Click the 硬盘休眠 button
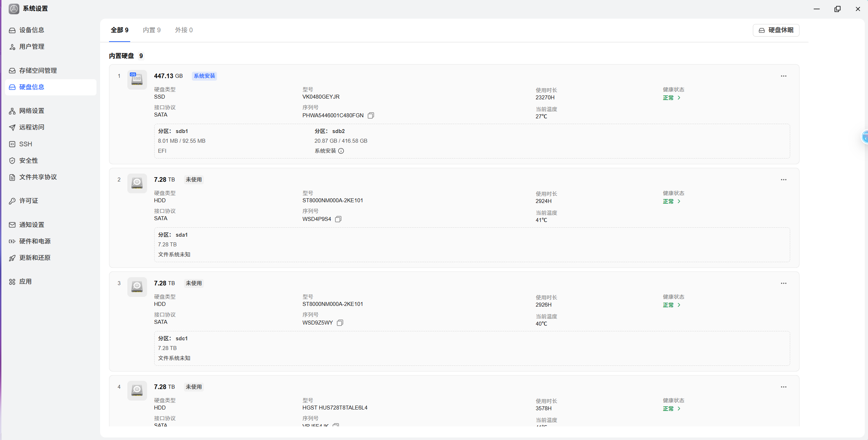Viewport: 868px width, 440px height. (776, 30)
